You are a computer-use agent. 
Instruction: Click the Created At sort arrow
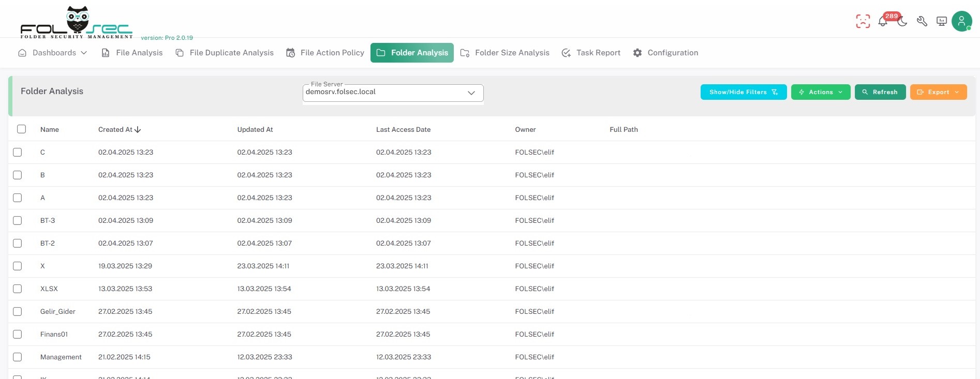138,130
